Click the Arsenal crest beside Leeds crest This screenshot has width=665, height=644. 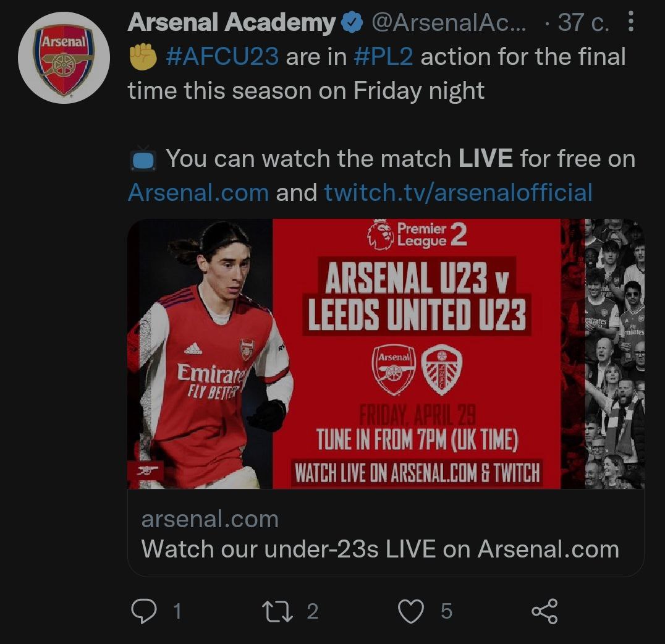[x=394, y=370]
